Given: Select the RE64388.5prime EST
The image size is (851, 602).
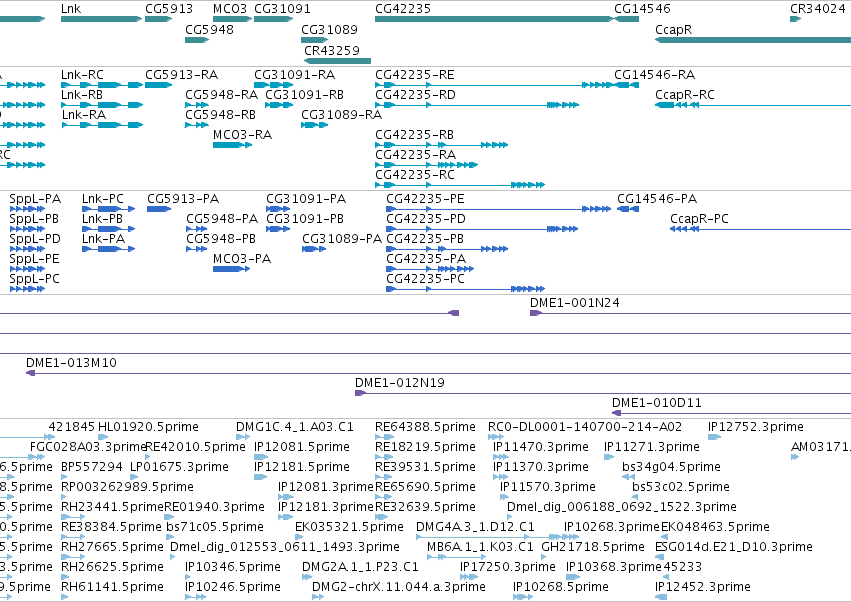Looking at the screenshot, I should (x=383, y=436).
